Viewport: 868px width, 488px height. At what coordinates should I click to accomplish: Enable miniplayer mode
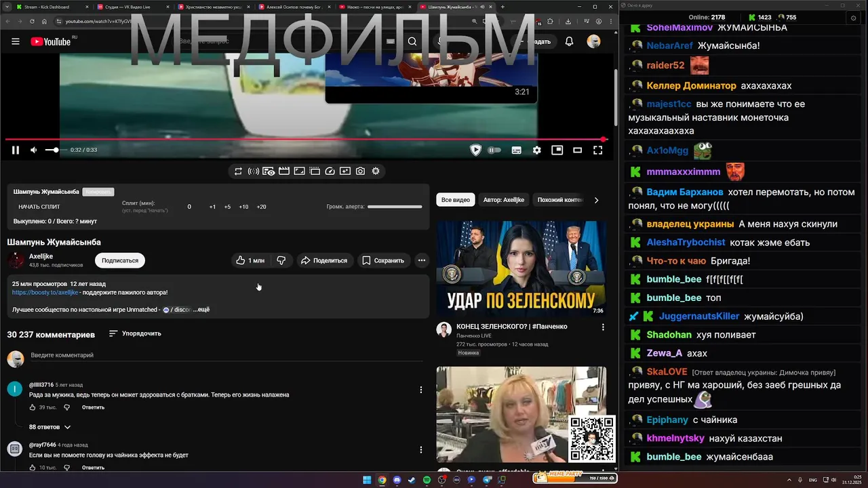[x=557, y=150]
